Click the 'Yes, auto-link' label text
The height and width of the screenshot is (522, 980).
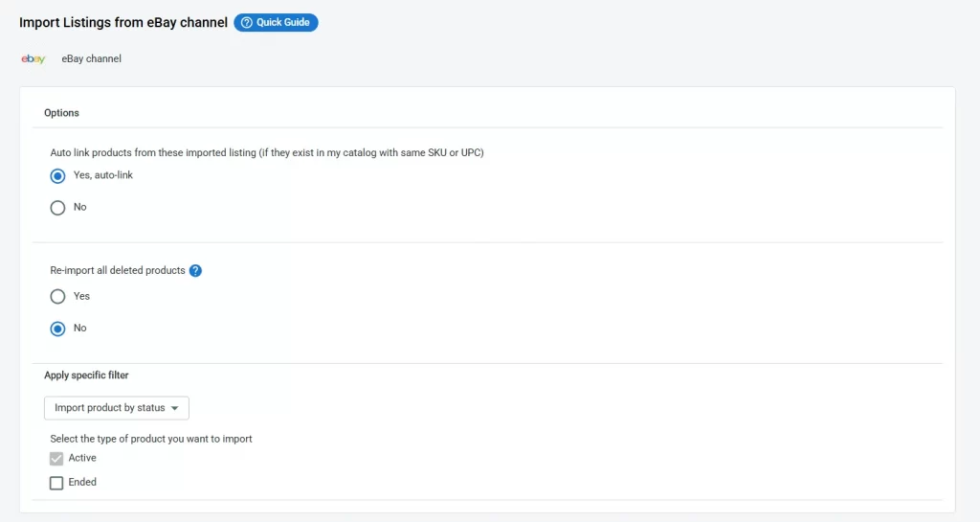[103, 175]
